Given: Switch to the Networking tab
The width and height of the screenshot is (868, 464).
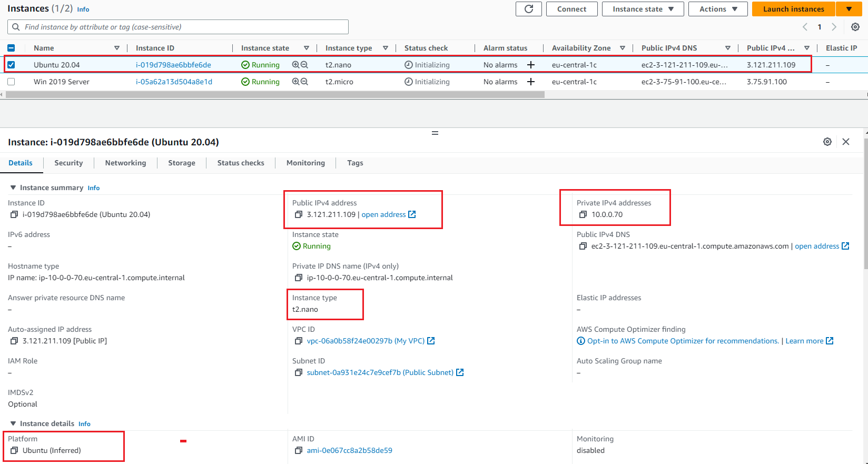Looking at the screenshot, I should coord(125,163).
